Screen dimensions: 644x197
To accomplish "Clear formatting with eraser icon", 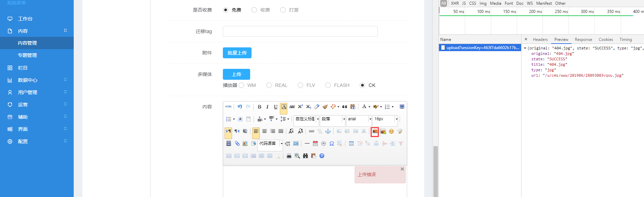I will [317, 107].
